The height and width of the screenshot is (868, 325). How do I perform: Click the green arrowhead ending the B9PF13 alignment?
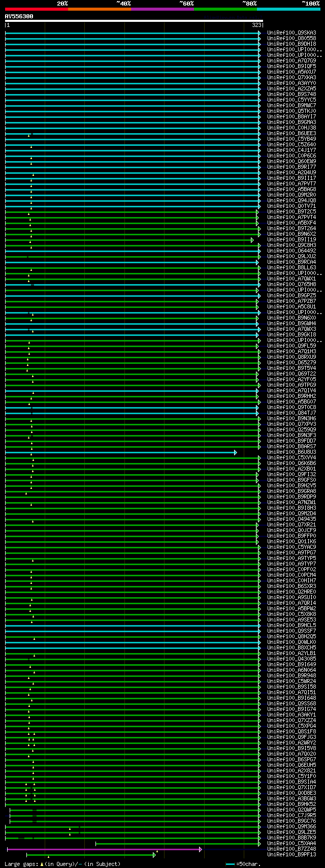pyautogui.click(x=154, y=855)
